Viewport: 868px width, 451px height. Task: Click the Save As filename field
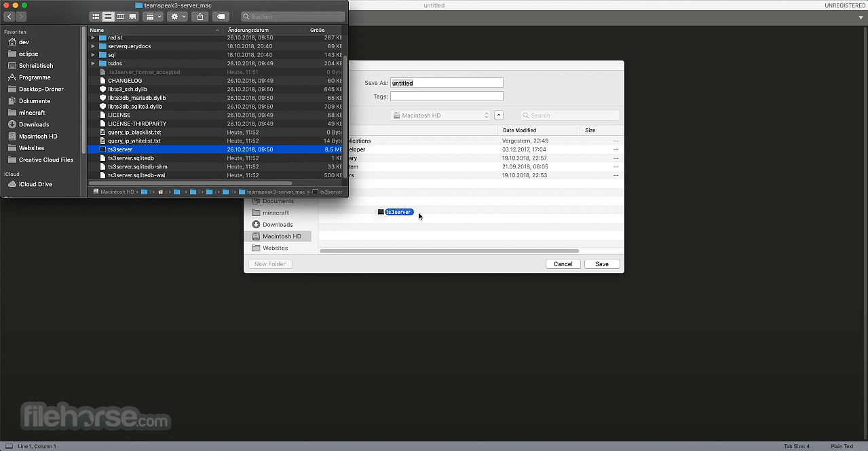(447, 83)
